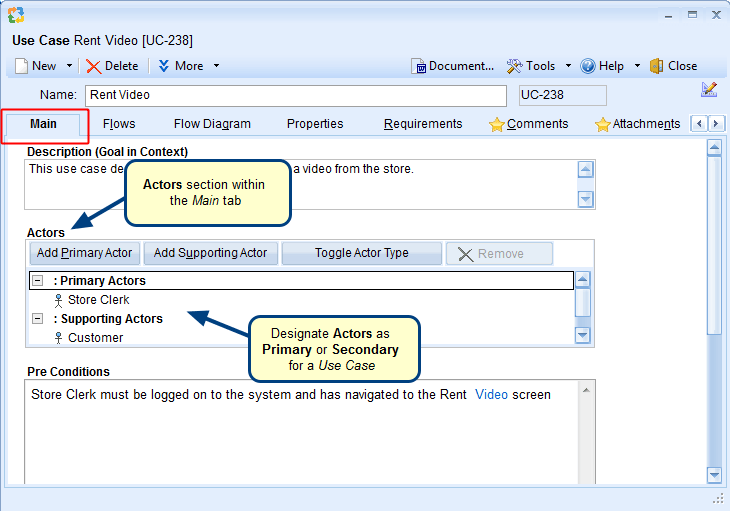Screen dimensions: 730x511
Task: Click the Tools hammer icon
Action: (514, 66)
